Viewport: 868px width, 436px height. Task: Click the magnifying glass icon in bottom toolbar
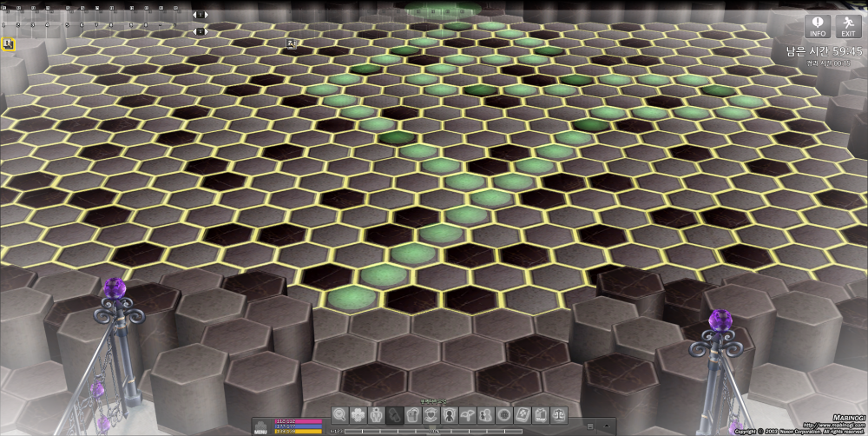tap(340, 414)
